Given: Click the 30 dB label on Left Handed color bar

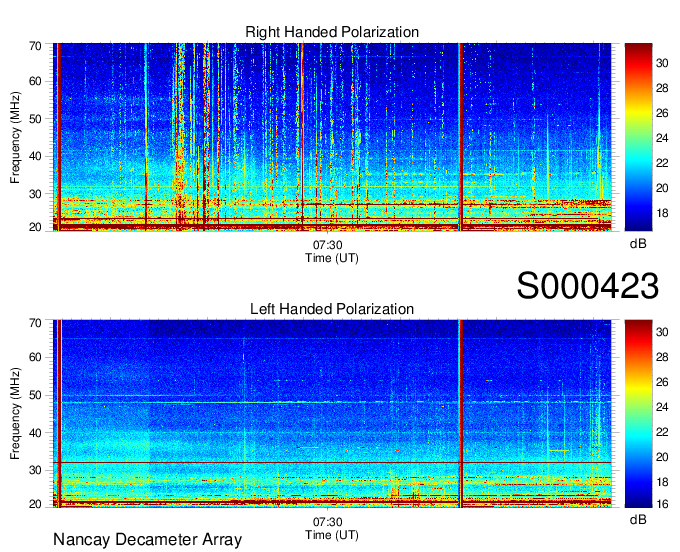Looking at the screenshot, I should coord(662,332).
